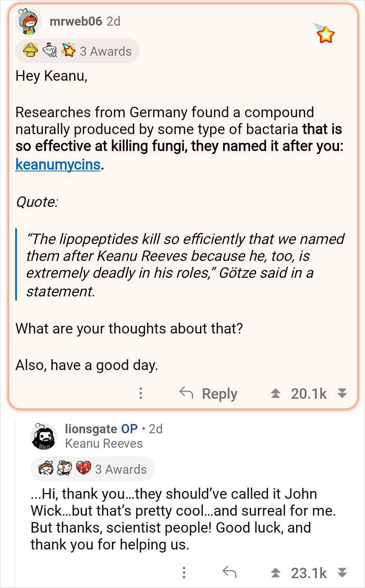Open the keanumycins link
Viewport: 365px width, 588px height.
pos(57,165)
